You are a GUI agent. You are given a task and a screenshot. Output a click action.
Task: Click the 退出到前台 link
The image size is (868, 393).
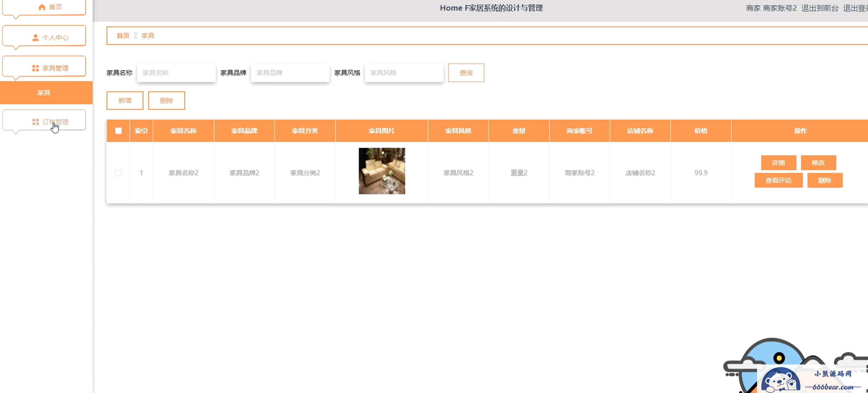click(x=819, y=8)
